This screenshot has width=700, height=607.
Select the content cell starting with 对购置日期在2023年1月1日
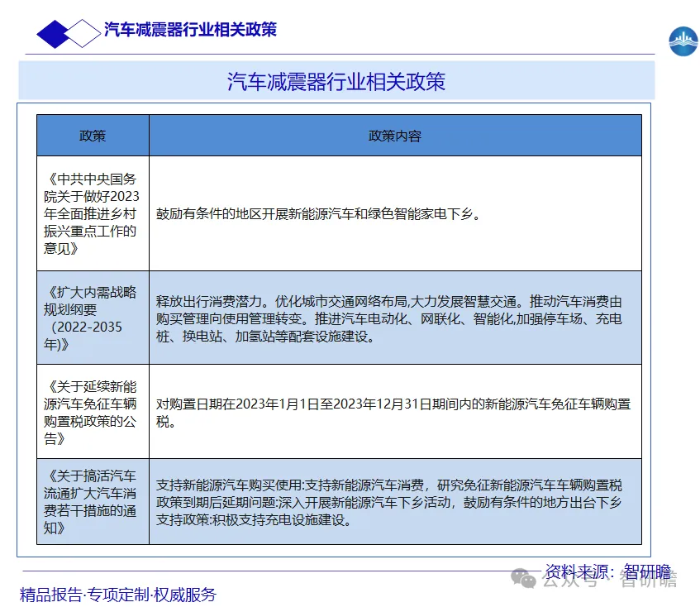pyautogui.click(x=395, y=412)
